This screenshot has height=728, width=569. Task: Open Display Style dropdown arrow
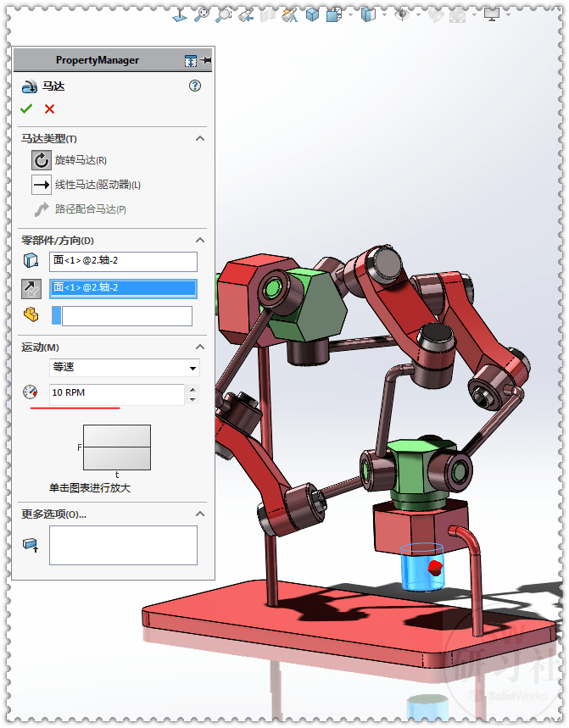(385, 15)
